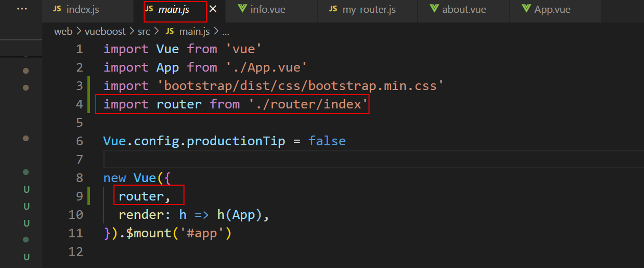This screenshot has width=644, height=268.
Task: Click the JS icon on index.js tab
Action: [57, 9]
